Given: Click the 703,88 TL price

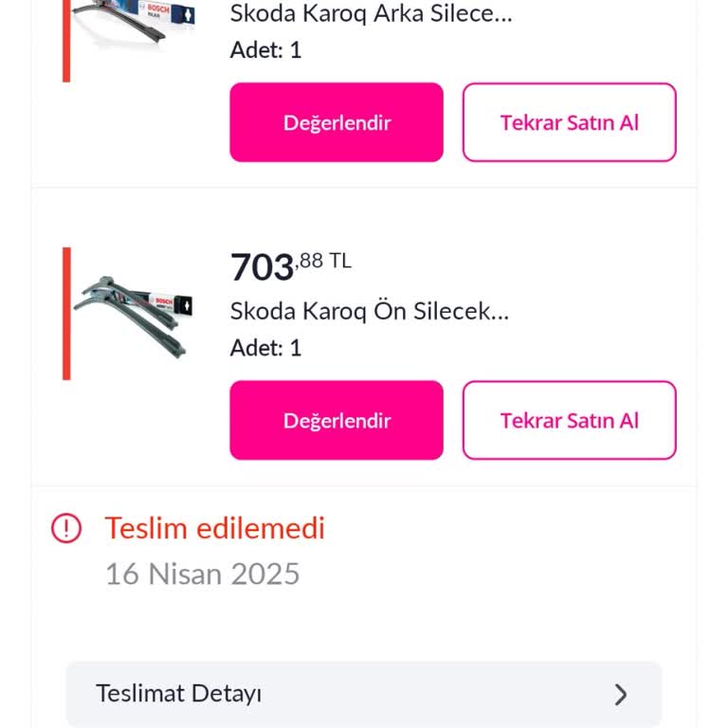Looking at the screenshot, I should 291,266.
